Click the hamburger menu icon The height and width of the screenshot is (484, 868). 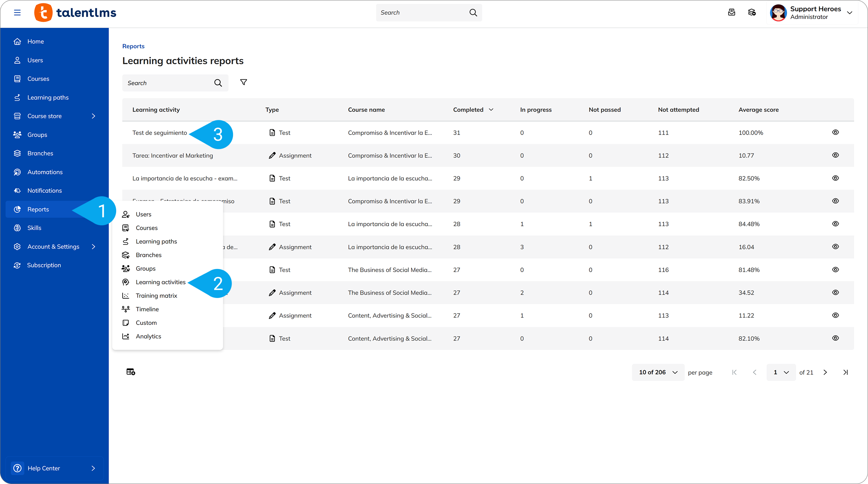tap(17, 12)
